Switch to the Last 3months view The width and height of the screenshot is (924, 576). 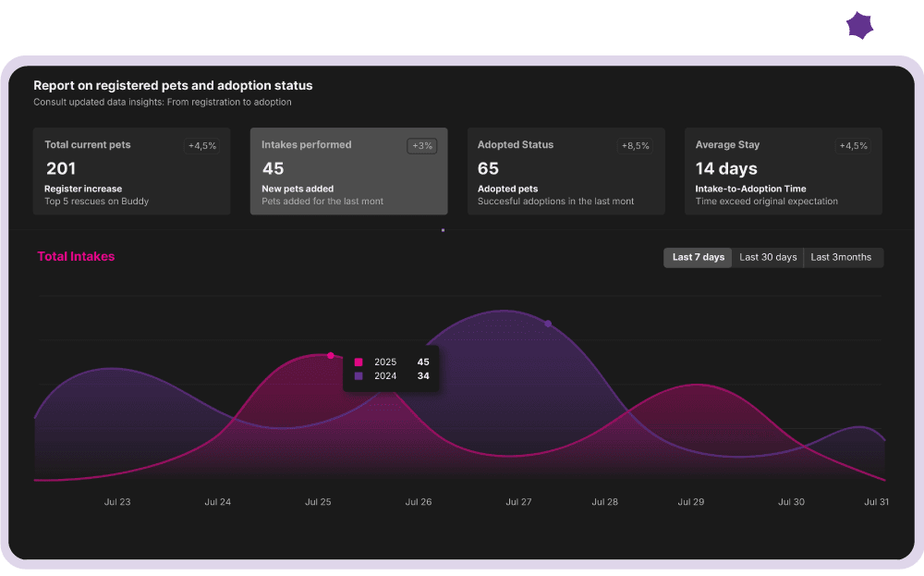point(843,257)
